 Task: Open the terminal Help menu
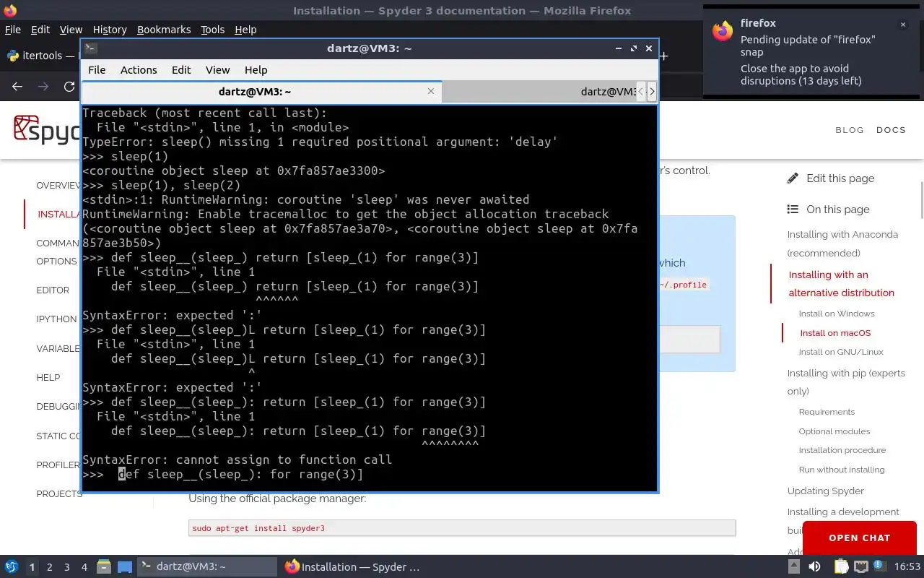(x=256, y=69)
